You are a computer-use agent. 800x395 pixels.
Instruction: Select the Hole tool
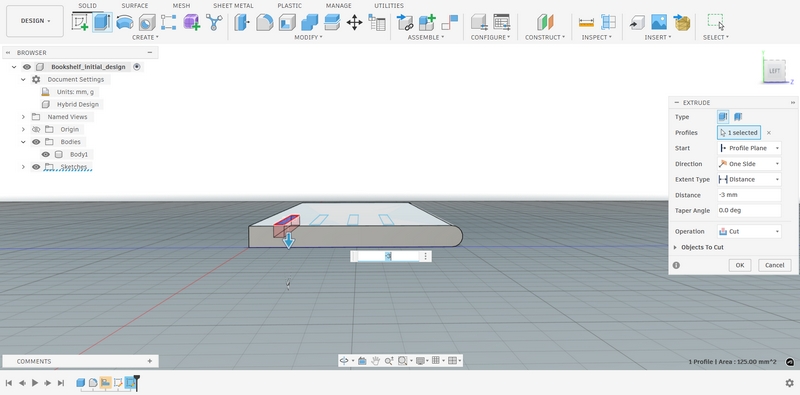pyautogui.click(x=147, y=22)
